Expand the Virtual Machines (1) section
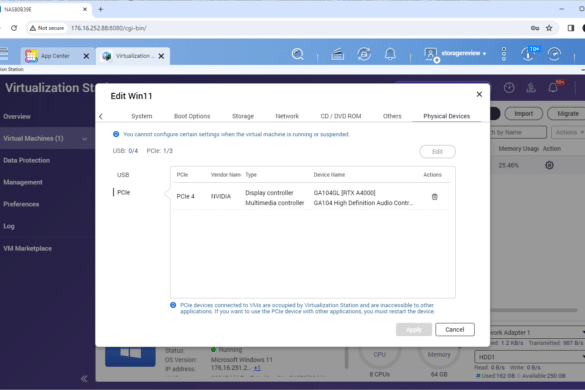Viewport: 585px width, 390px height. (x=45, y=138)
